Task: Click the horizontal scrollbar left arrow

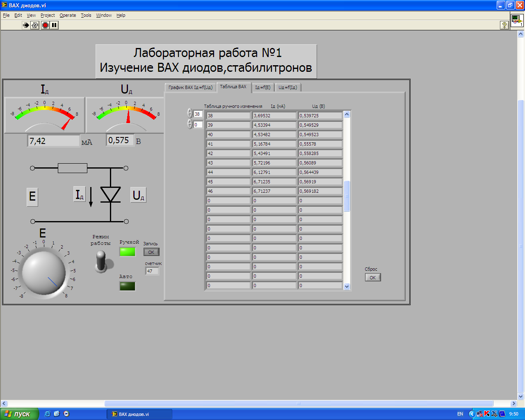Action: point(4,403)
